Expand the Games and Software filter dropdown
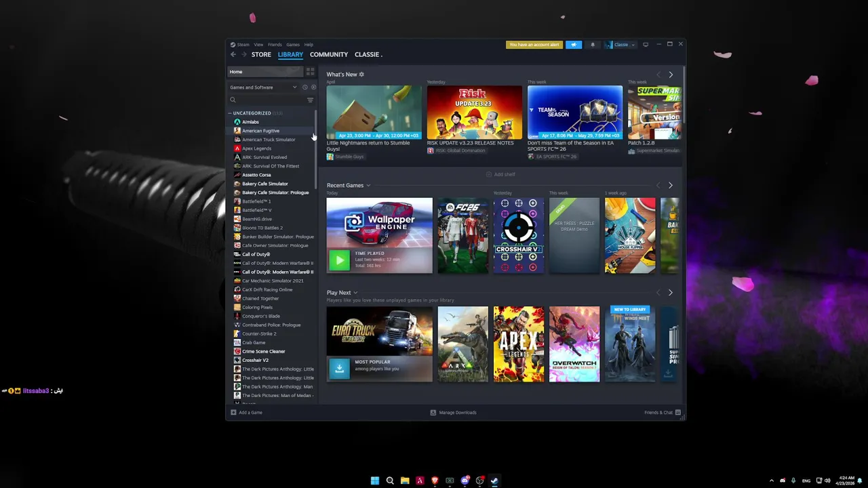 263,87
